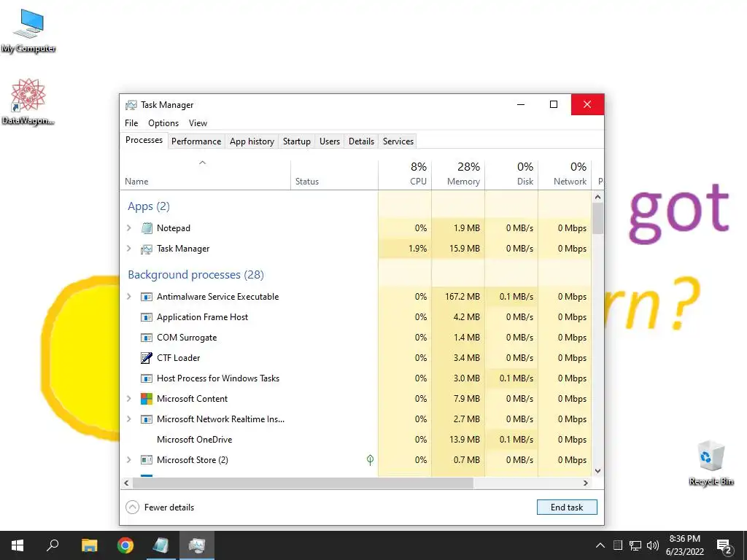Screen dimensions: 747x560
Task: Show hidden tray icons chevron
Action: (600, 545)
